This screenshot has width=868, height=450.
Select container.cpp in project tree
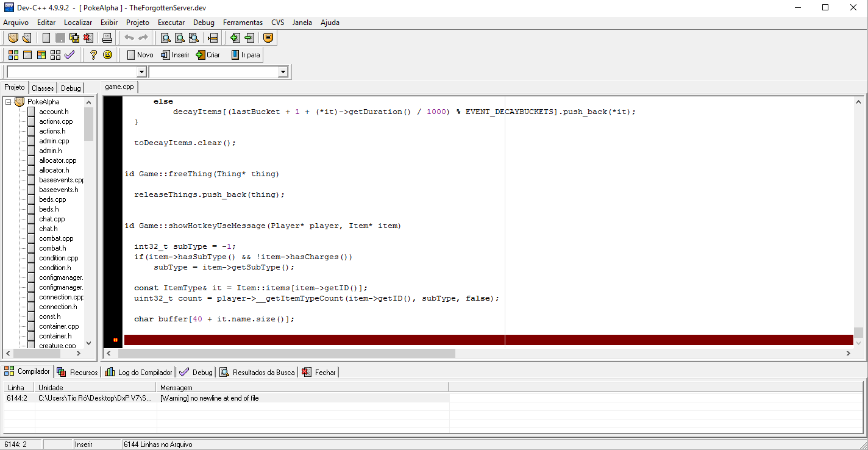click(x=59, y=326)
